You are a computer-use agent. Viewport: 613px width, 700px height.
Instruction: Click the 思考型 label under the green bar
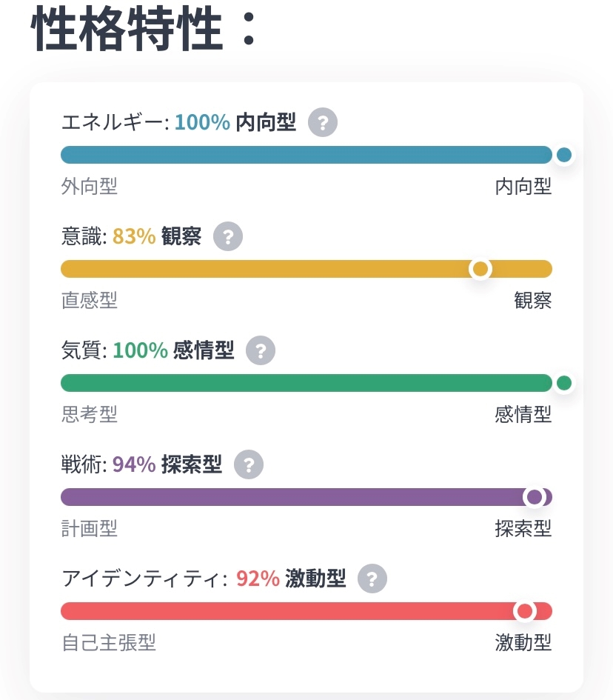click(89, 414)
